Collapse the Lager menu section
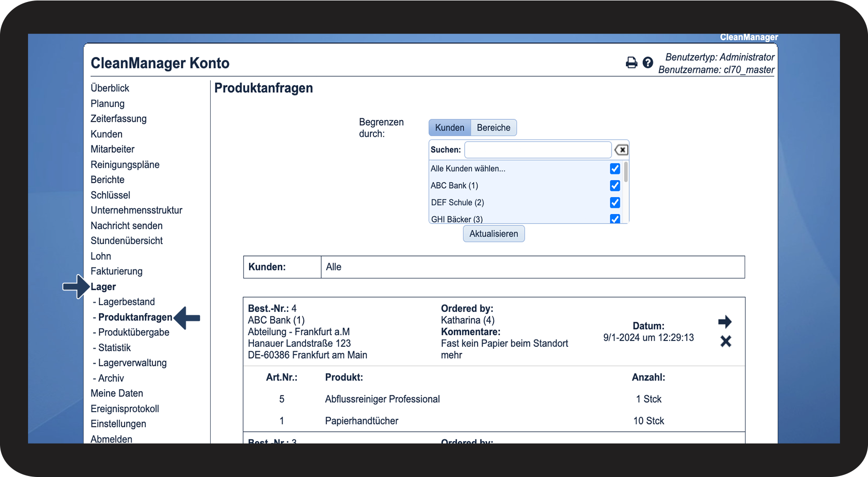The width and height of the screenshot is (868, 477). (103, 287)
